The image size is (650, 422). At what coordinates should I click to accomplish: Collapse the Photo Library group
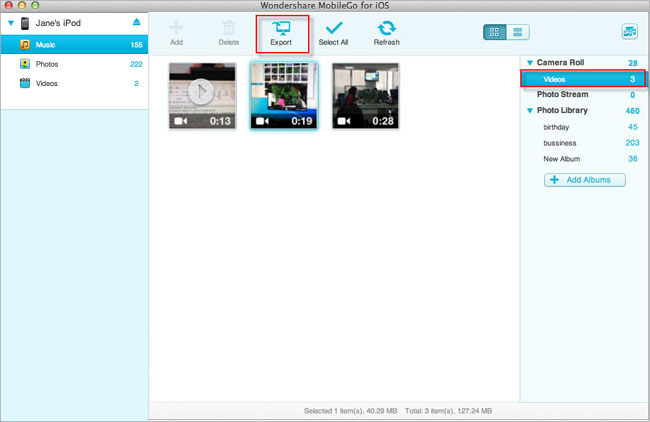click(x=529, y=111)
